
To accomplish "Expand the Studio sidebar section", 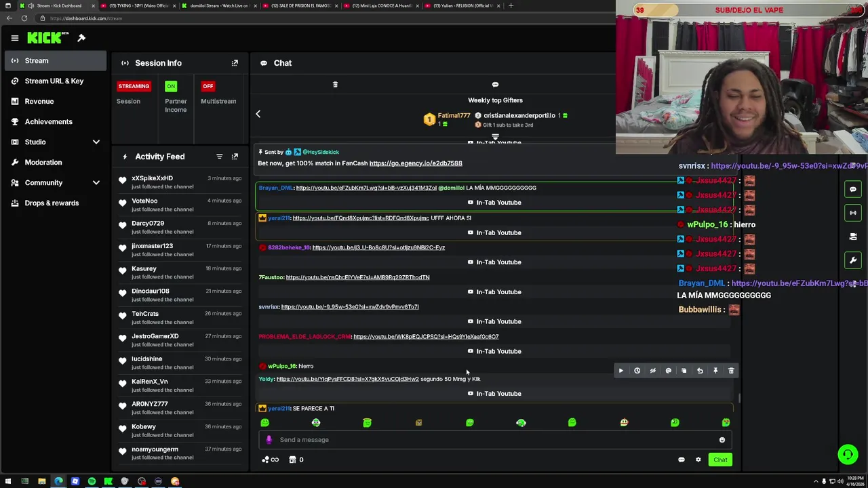I will (96, 142).
